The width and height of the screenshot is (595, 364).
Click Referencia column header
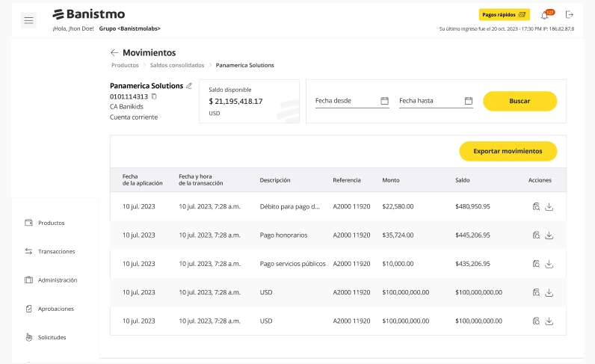click(x=346, y=180)
